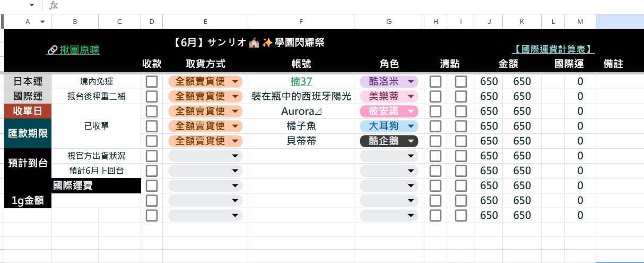
Task: Tick column H 清點 checkbox in 楠37 row
Action: 436,81
